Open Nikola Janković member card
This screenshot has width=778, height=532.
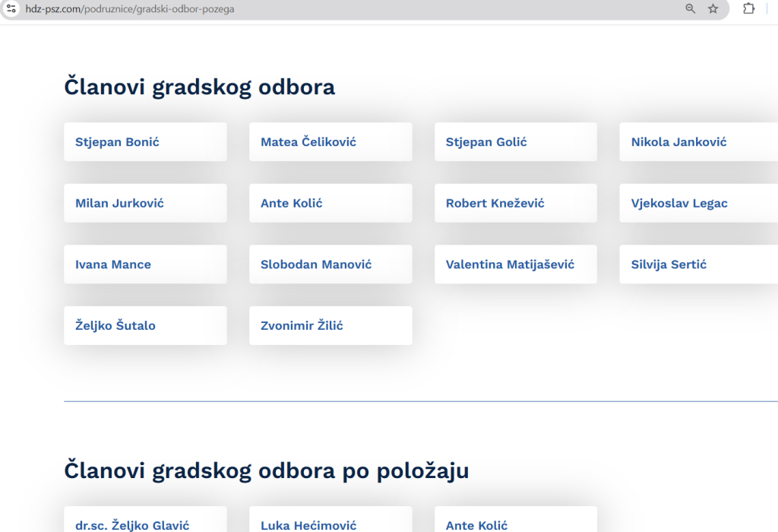click(x=699, y=142)
